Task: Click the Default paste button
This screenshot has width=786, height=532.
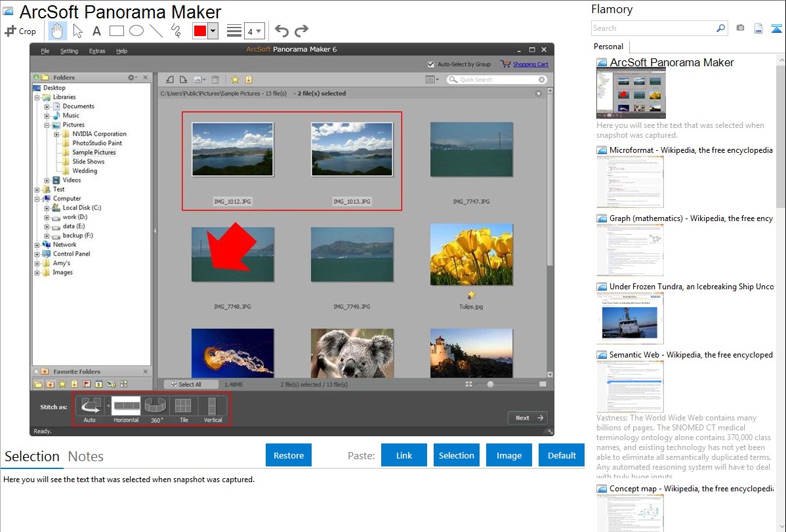Action: pos(562,455)
